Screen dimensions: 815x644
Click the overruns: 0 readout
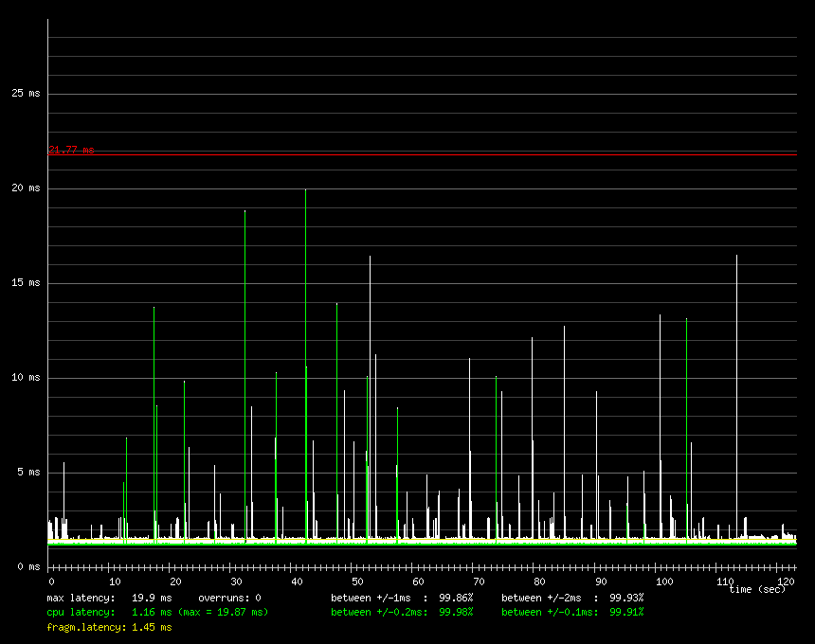[x=229, y=598]
